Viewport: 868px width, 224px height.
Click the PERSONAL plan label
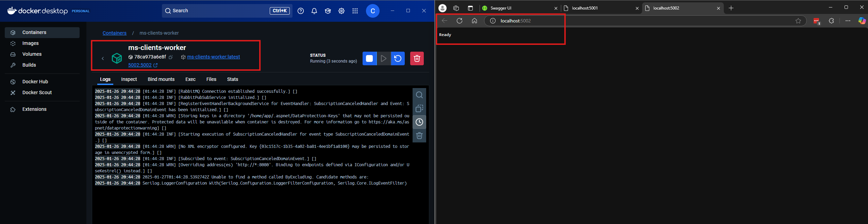tap(81, 11)
